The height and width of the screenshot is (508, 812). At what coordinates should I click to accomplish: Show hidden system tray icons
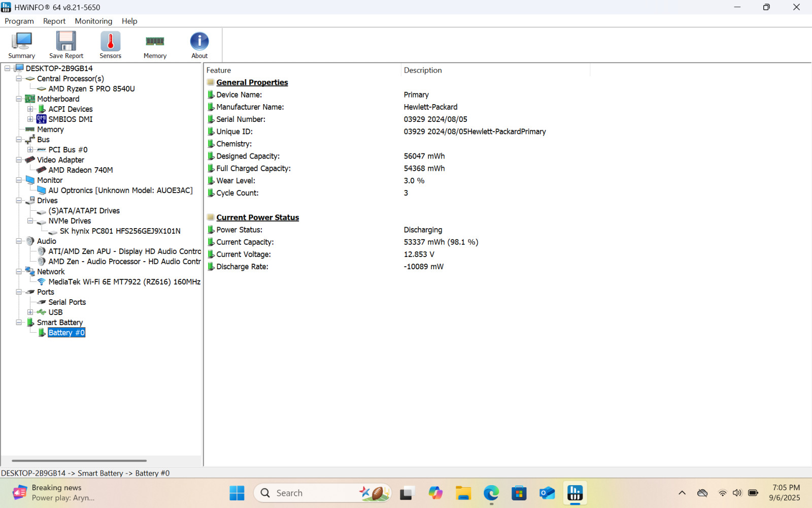coord(682,493)
